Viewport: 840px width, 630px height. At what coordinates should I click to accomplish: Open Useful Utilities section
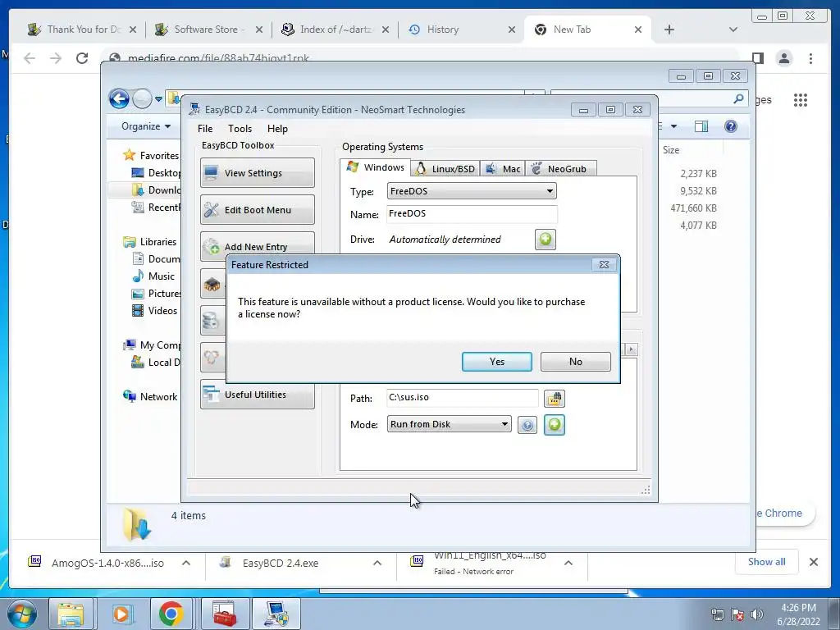[257, 395]
